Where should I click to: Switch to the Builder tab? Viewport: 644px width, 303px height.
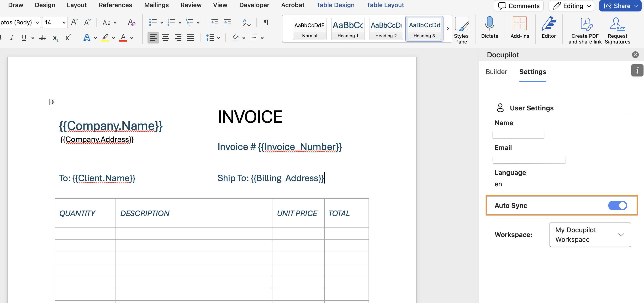click(x=496, y=72)
